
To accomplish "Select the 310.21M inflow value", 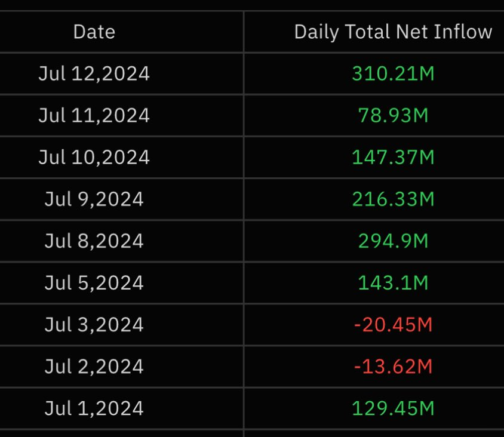I will coord(393,73).
